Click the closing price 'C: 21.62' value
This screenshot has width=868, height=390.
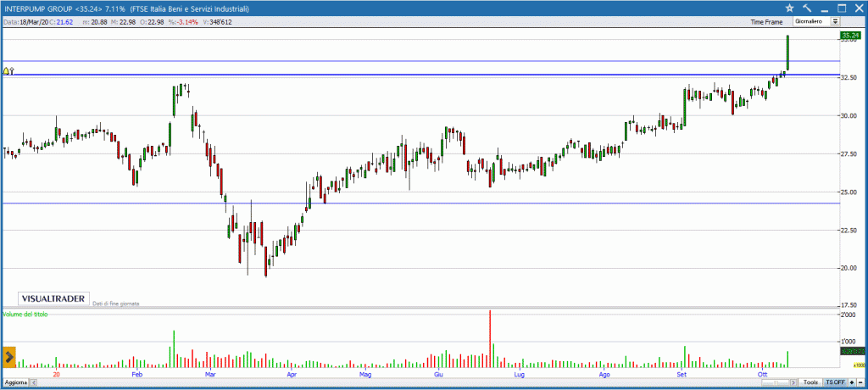pyautogui.click(x=61, y=22)
